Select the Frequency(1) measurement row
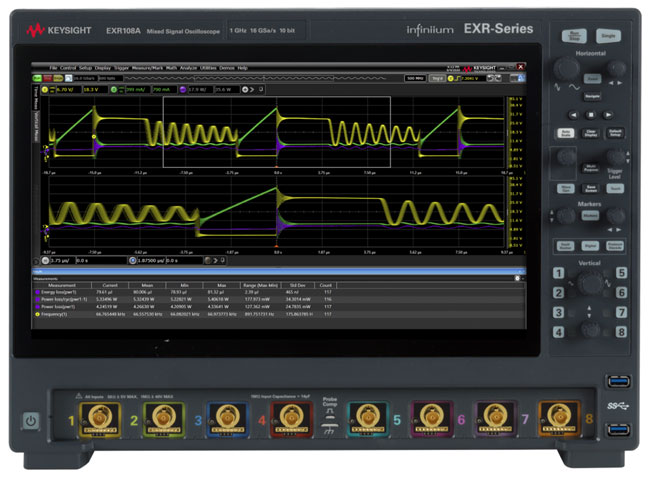Image resolution: width=650 pixels, height=481 pixels. point(279,314)
